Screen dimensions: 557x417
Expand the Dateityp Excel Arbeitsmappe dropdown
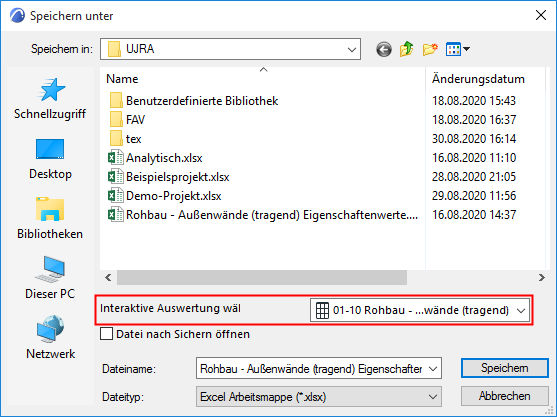(x=319, y=397)
